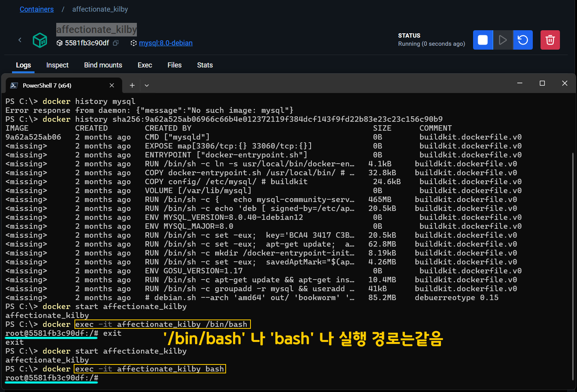Go back with the left chevron arrow
Viewport: 577px width, 392px height.
20,40
